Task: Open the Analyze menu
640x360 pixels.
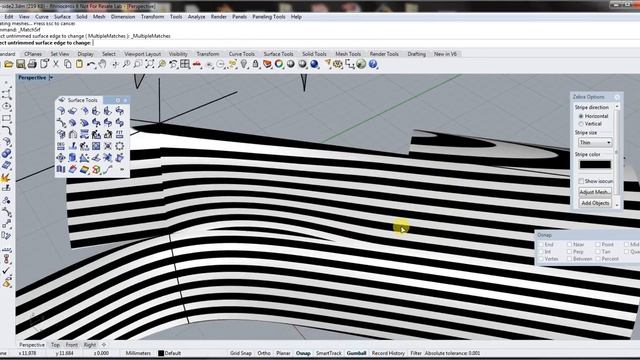Action: [x=196, y=17]
